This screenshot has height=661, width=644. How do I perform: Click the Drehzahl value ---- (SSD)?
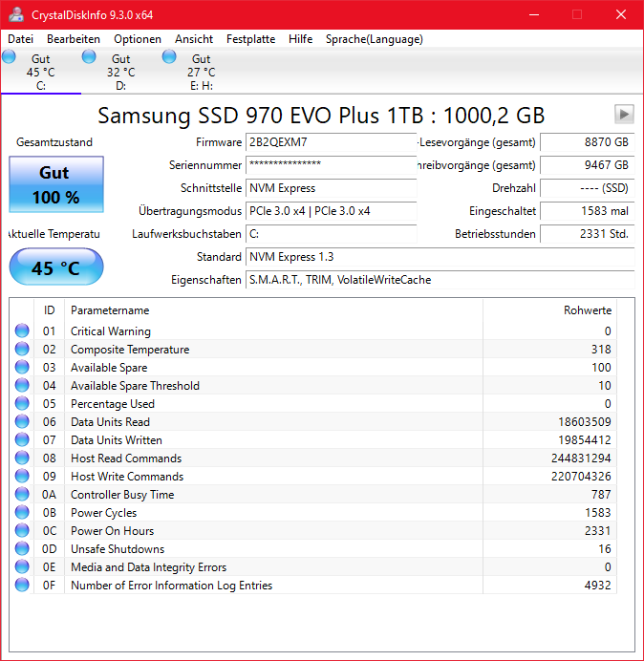587,188
